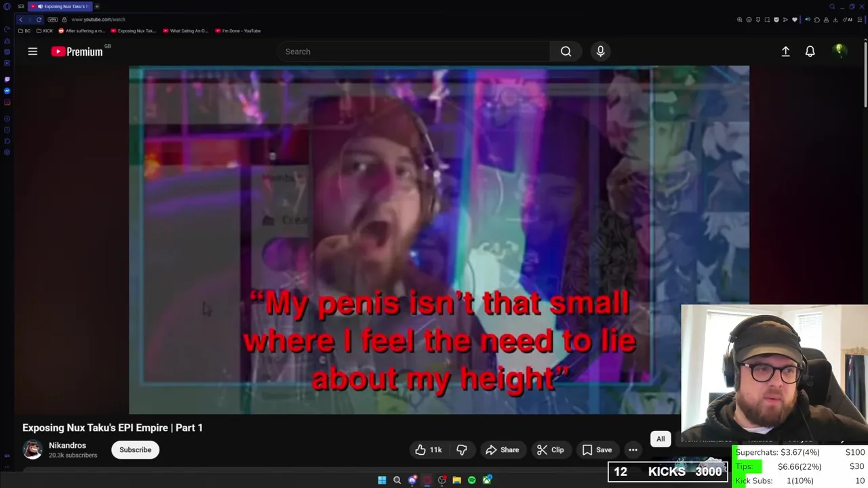
Task: Open the account avatar menu
Action: coord(839,51)
